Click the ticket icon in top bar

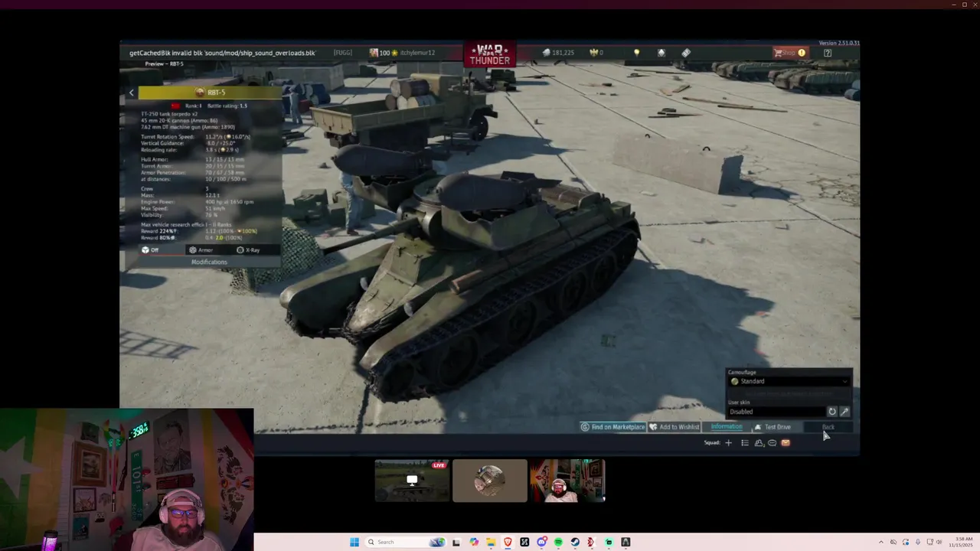tap(686, 53)
